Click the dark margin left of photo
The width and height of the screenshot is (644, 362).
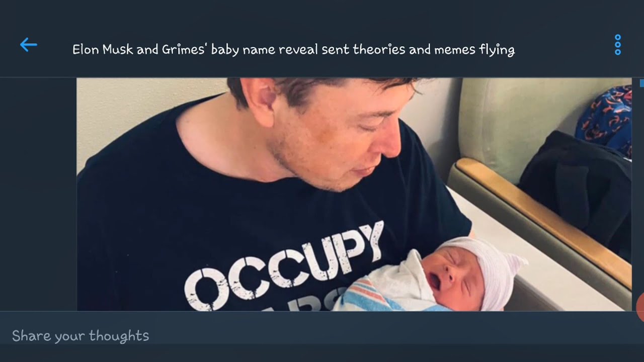click(38, 194)
